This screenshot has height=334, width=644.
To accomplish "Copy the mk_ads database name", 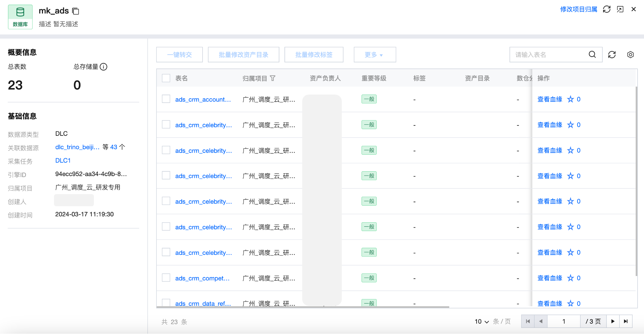I will pyautogui.click(x=76, y=11).
